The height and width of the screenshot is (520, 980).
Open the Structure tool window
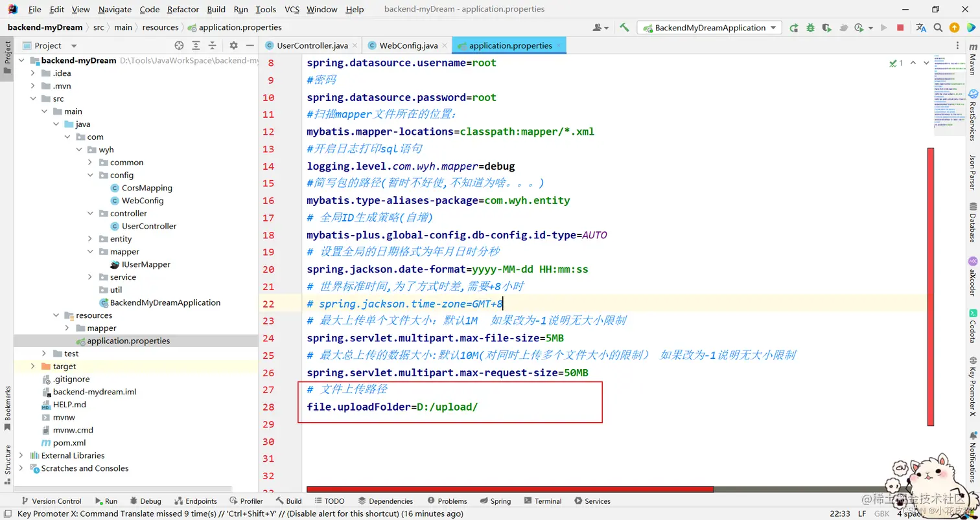tap(8, 465)
